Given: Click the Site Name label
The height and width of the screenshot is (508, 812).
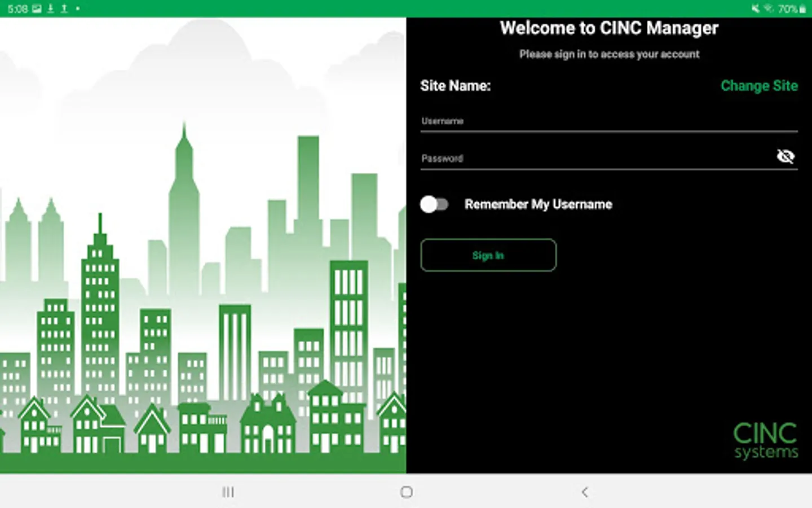Looking at the screenshot, I should [x=455, y=86].
